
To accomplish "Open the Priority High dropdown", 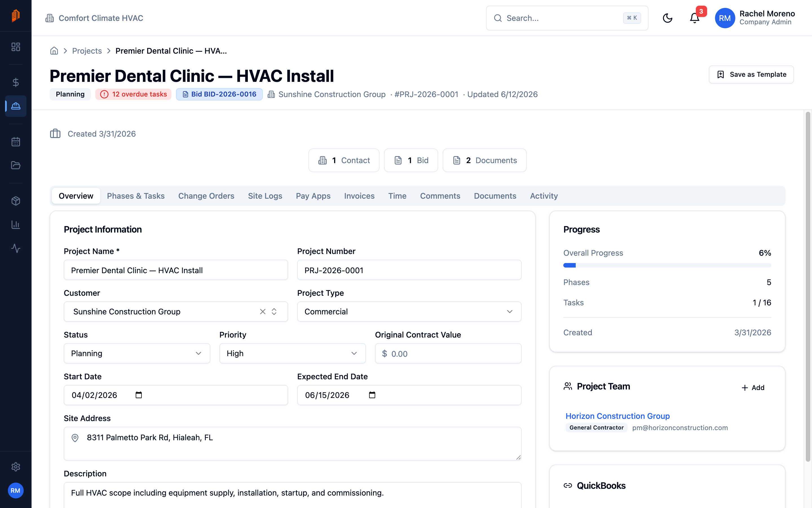I will 293,353.
